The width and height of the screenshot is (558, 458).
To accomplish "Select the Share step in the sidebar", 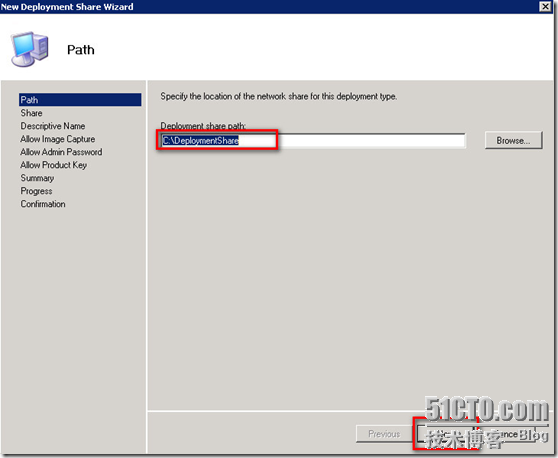I will coord(31,113).
